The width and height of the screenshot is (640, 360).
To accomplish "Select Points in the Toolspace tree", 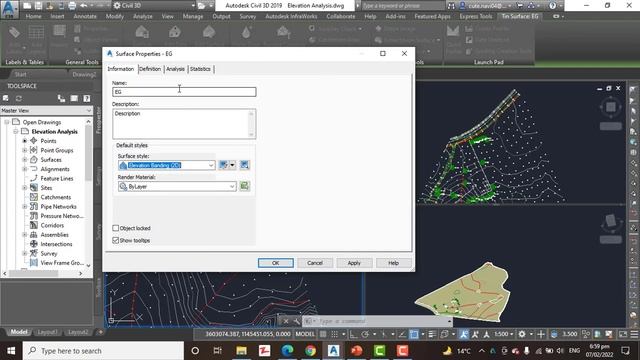I will 48,141.
